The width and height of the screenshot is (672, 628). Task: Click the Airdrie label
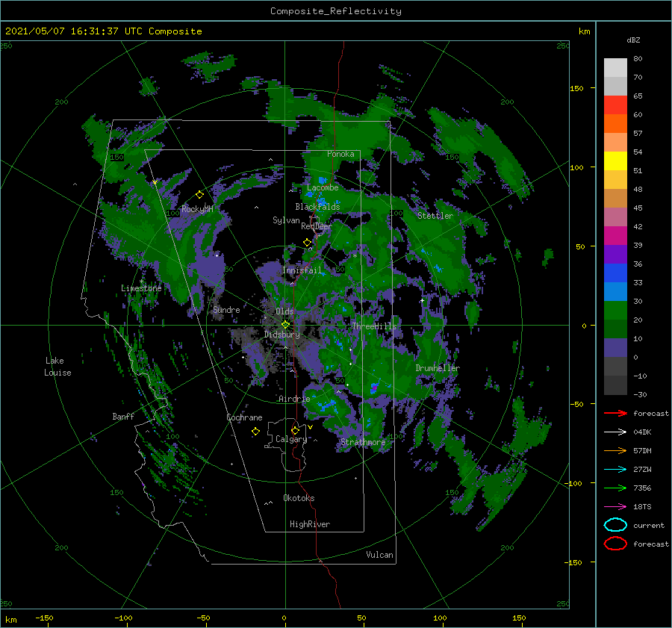[x=294, y=399]
